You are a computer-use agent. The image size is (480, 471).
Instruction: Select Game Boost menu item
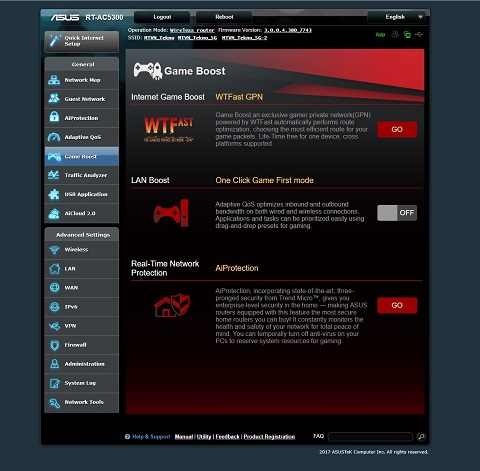click(x=82, y=156)
